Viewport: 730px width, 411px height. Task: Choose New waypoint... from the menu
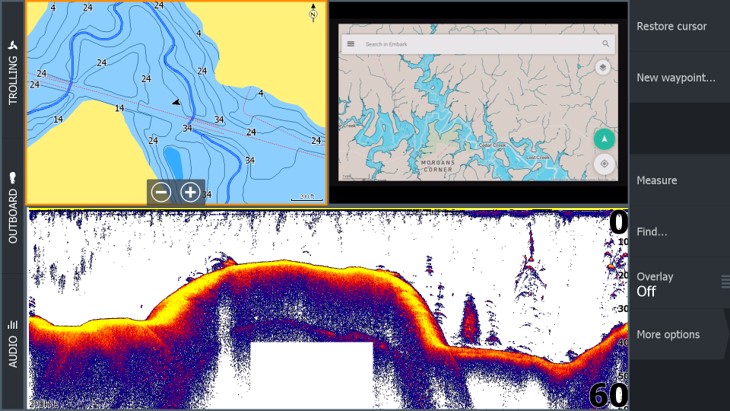[677, 77]
